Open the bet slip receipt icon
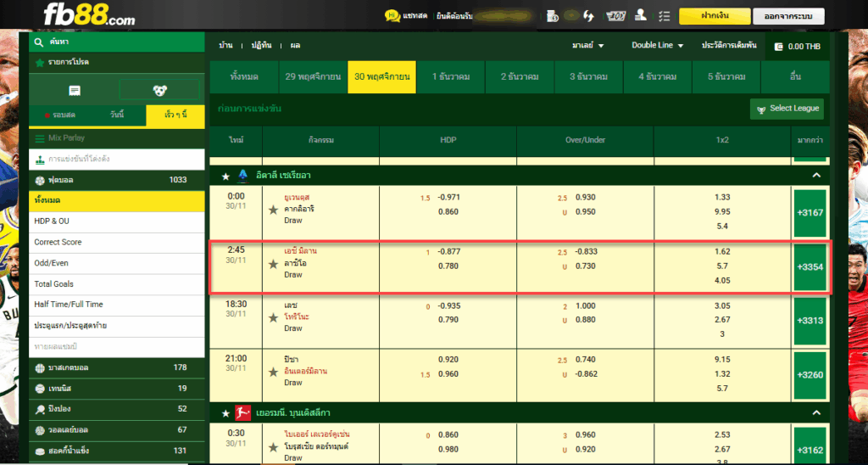 [75, 90]
